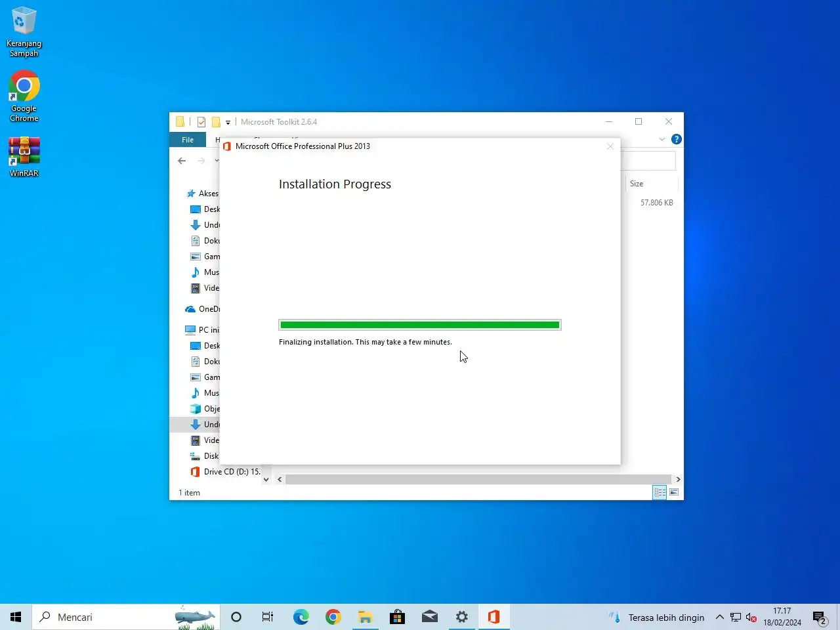The width and height of the screenshot is (840, 630).
Task: Click navigation pane scroll down arrow
Action: tap(266, 480)
